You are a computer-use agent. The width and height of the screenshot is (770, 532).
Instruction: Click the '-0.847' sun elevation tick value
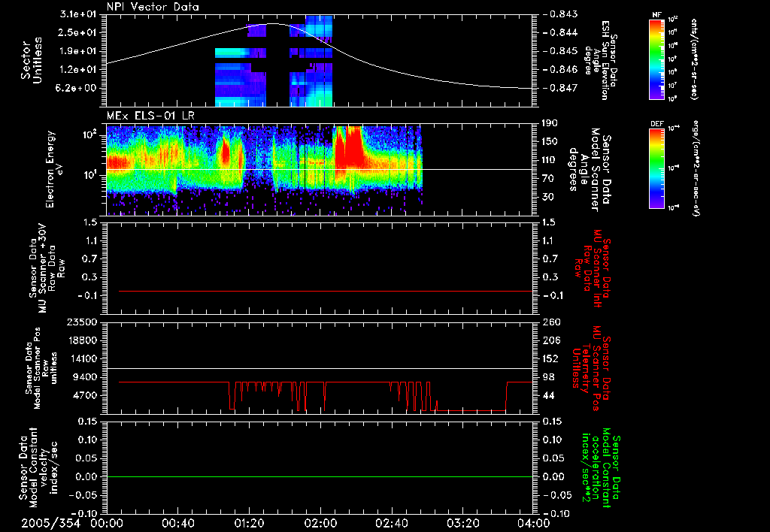click(x=560, y=88)
